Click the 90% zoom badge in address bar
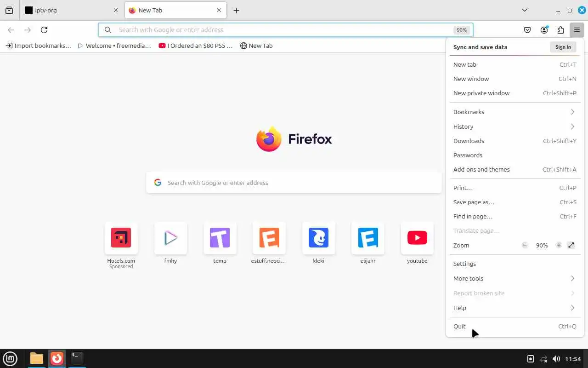 [461, 30]
